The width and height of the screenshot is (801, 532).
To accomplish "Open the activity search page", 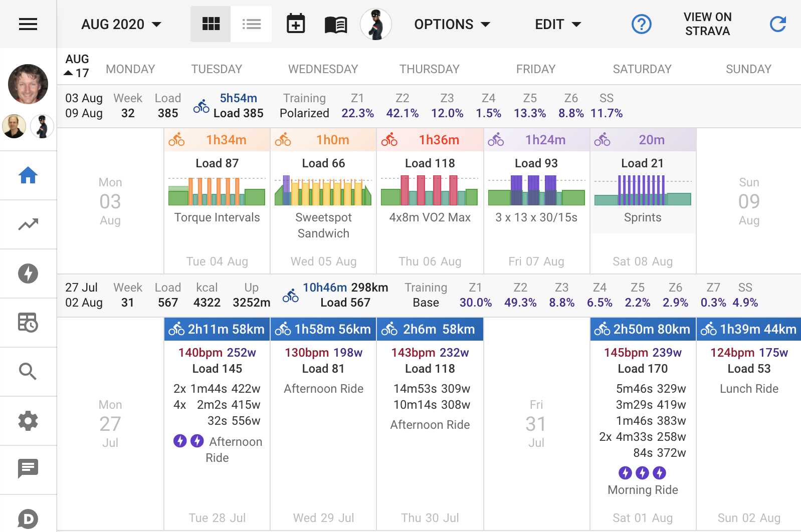I will tap(28, 372).
